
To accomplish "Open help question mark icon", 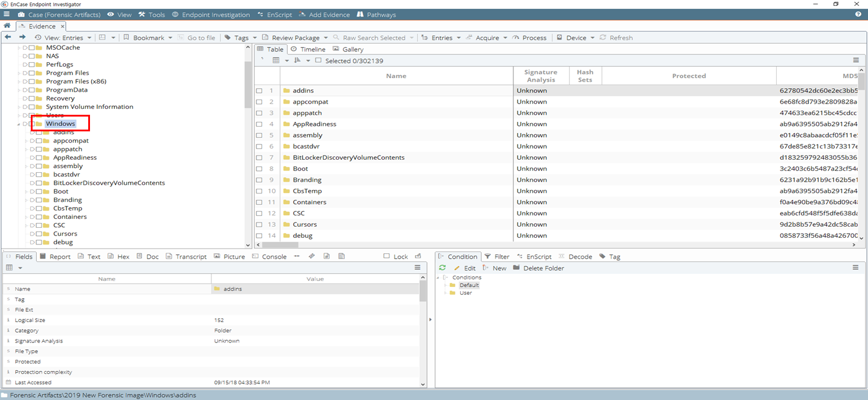I will tap(859, 14).
